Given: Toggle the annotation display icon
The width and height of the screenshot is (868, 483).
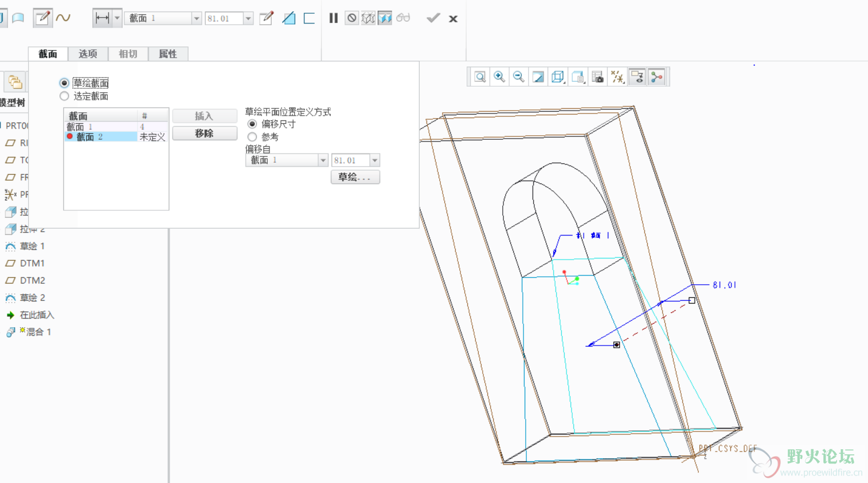Looking at the screenshot, I should pyautogui.click(x=637, y=77).
